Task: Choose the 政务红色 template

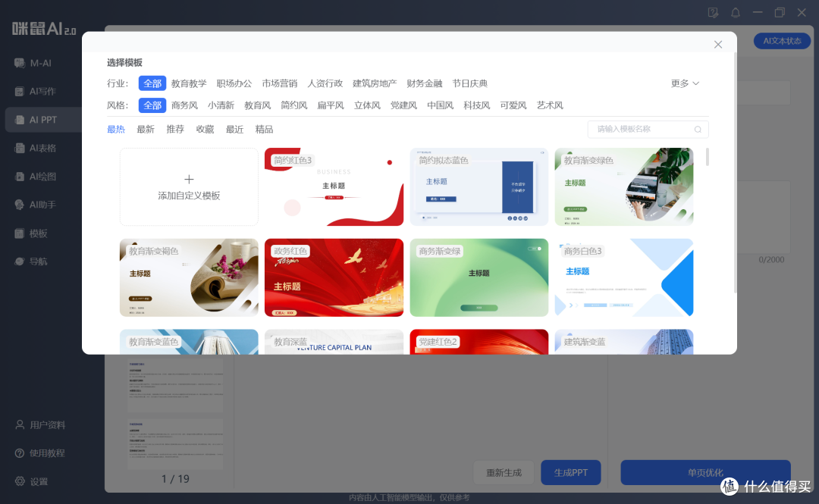Action: (334, 278)
